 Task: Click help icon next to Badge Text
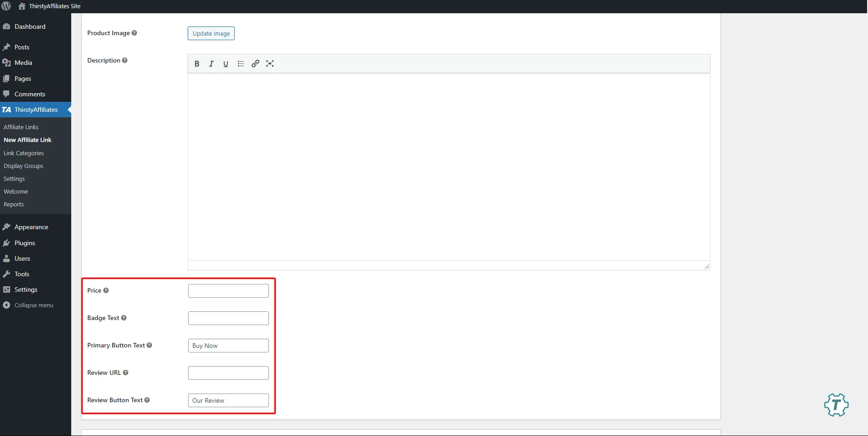pos(124,318)
